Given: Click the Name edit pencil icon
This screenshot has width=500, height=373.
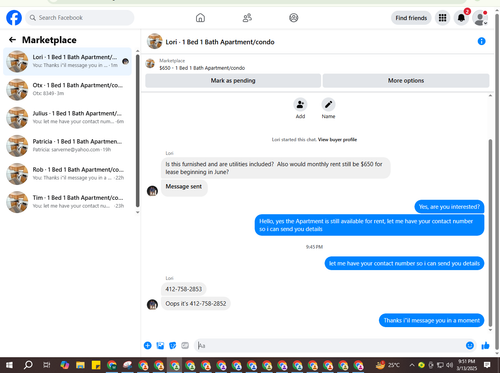Looking at the screenshot, I should [328, 105].
